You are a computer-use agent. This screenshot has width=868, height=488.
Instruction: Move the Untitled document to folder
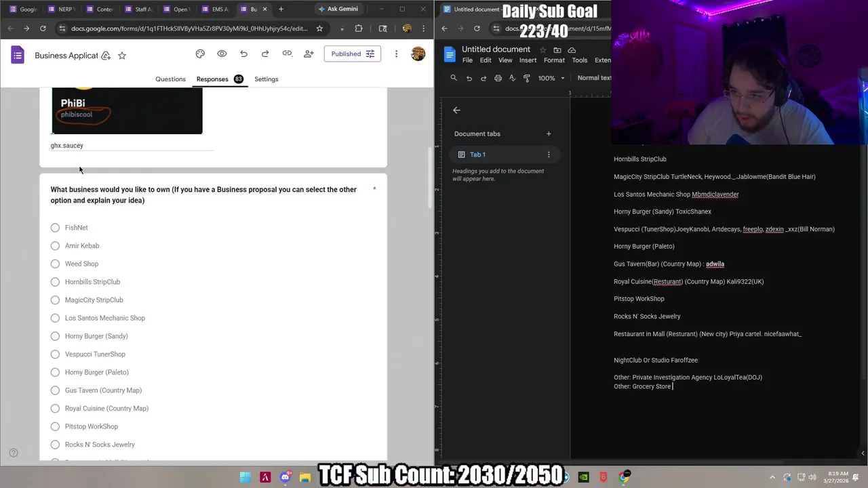(557, 50)
